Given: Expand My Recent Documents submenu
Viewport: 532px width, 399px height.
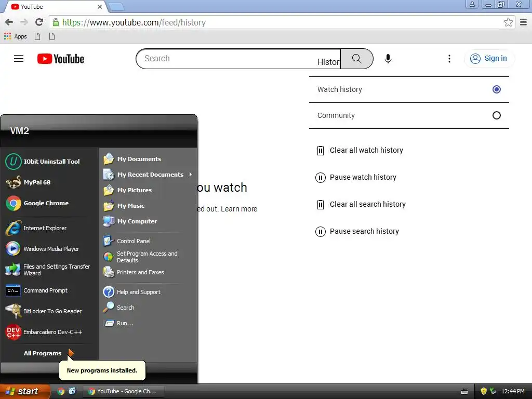Looking at the screenshot, I should (148, 175).
